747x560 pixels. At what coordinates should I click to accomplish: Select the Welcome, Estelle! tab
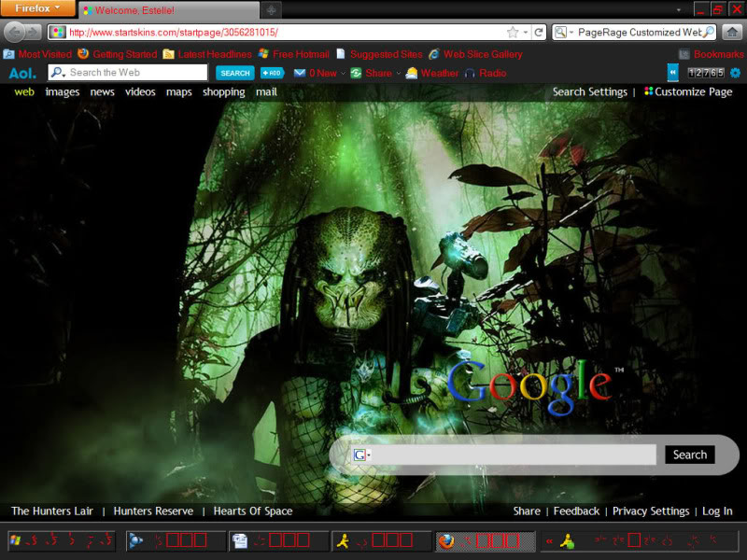coord(169,10)
